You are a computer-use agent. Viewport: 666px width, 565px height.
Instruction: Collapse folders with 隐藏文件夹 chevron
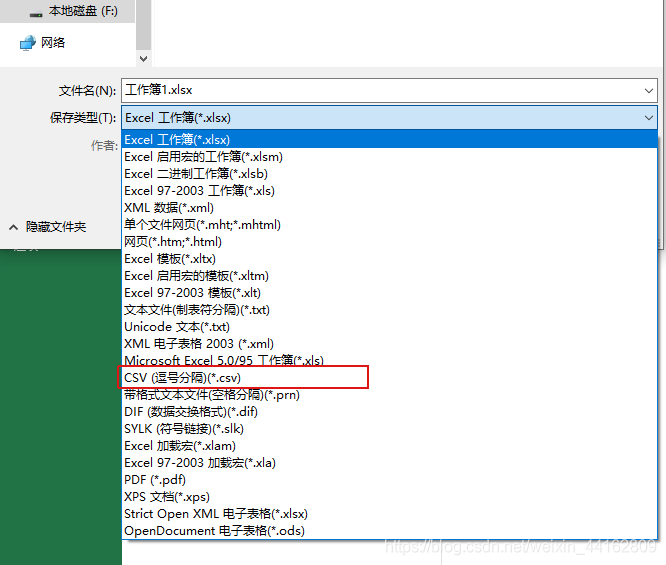14,227
